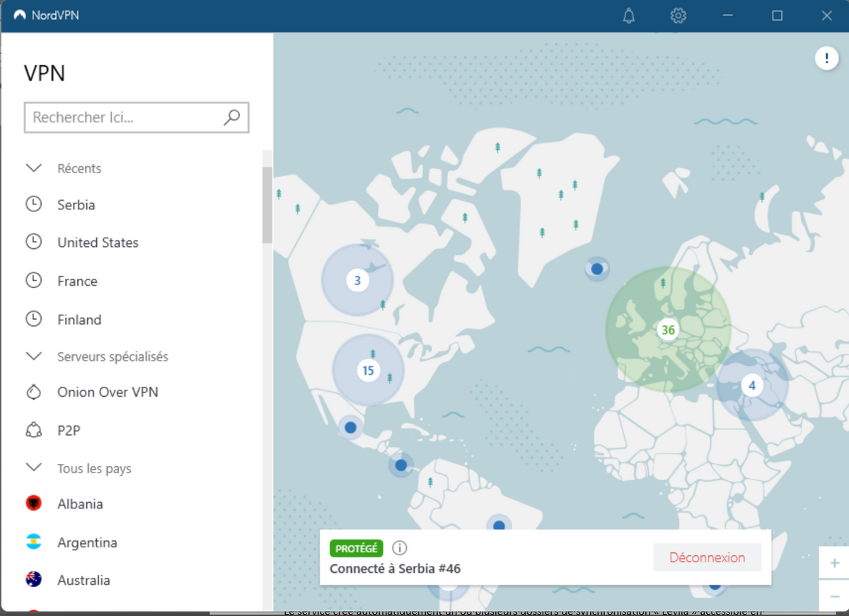Close the NordVPN window
Screen dimensions: 849x616
pyautogui.click(x=826, y=16)
